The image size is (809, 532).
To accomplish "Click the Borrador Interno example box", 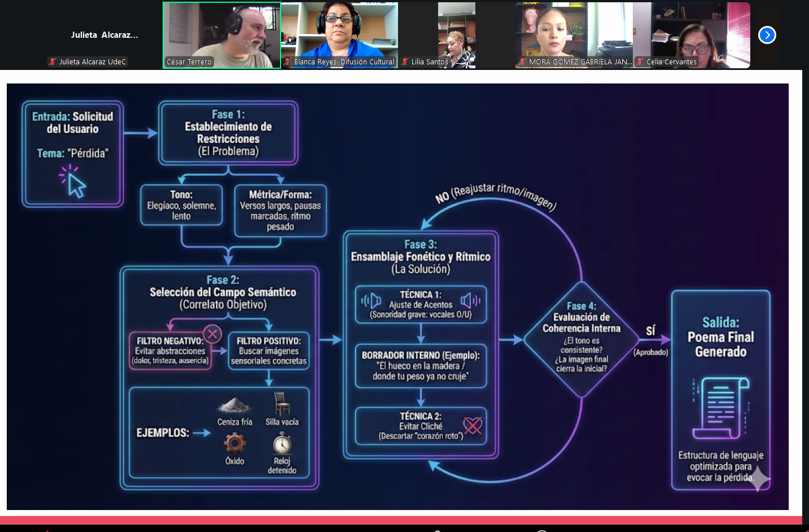I will 421,366.
